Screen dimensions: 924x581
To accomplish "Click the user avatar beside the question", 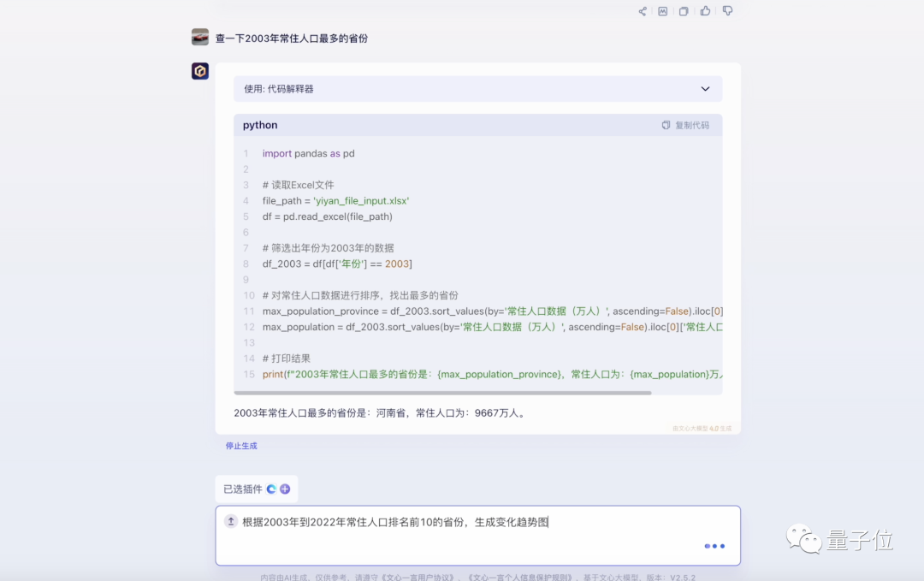I will [x=200, y=38].
